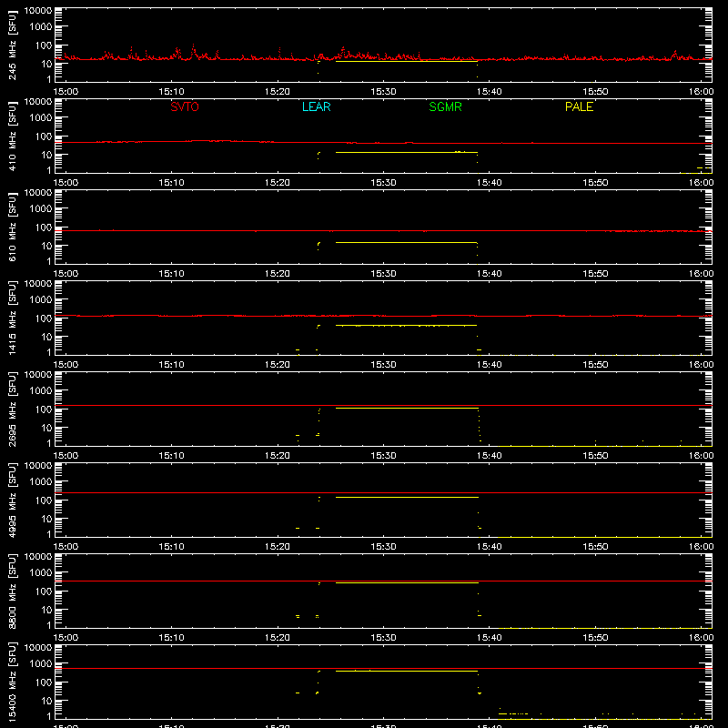Click '16:00' tick under the 8800 MHz plot
The image size is (728, 728).
pos(701,638)
